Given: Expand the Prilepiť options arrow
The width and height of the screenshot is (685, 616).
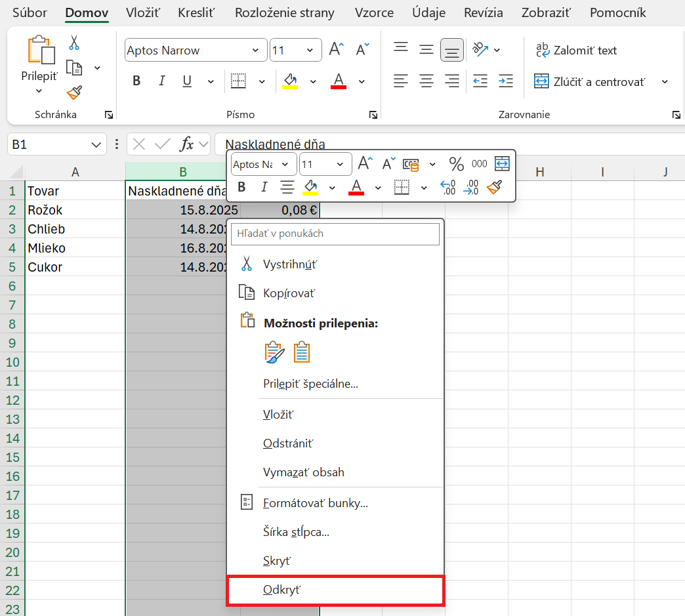Looking at the screenshot, I should (x=39, y=91).
